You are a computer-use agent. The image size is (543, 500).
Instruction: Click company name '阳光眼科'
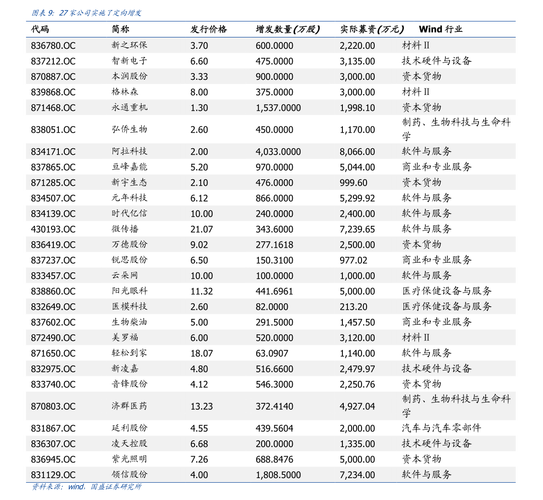click(x=129, y=291)
